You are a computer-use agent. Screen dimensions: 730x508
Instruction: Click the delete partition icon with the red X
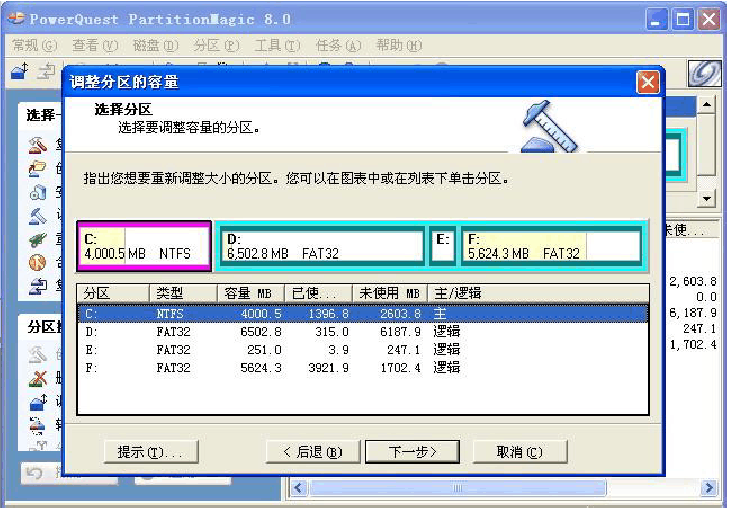(38, 378)
